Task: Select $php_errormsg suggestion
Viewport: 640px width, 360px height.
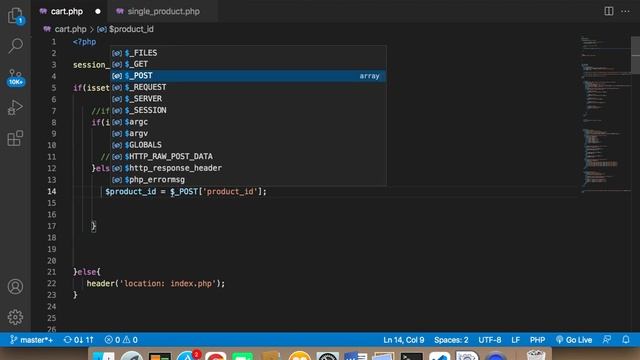Action: 248,179
